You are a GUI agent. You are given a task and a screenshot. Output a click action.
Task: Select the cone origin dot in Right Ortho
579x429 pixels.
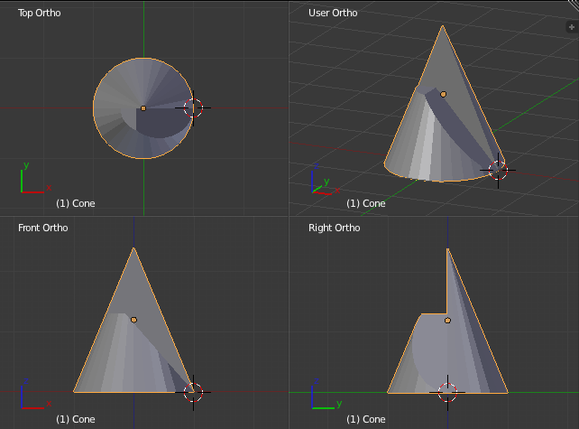coord(448,320)
